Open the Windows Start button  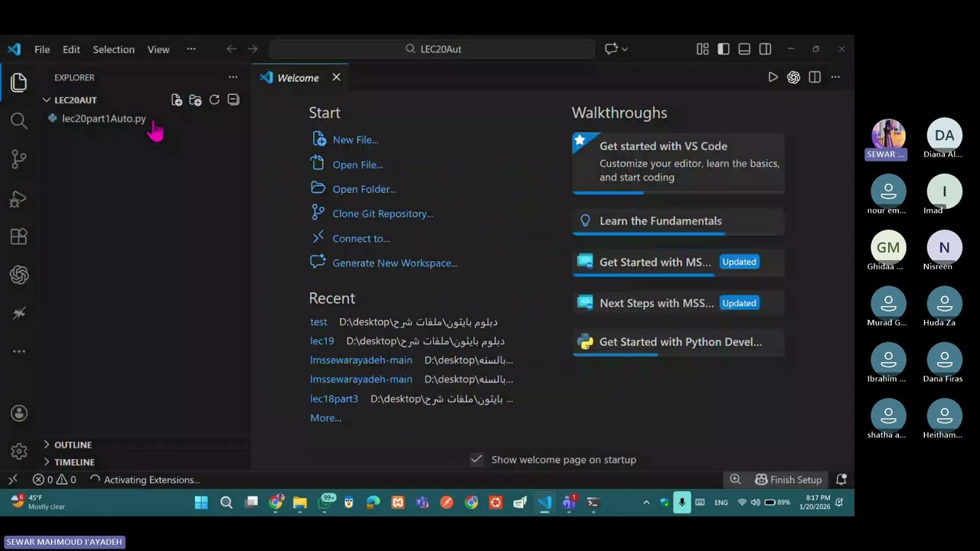tap(201, 503)
